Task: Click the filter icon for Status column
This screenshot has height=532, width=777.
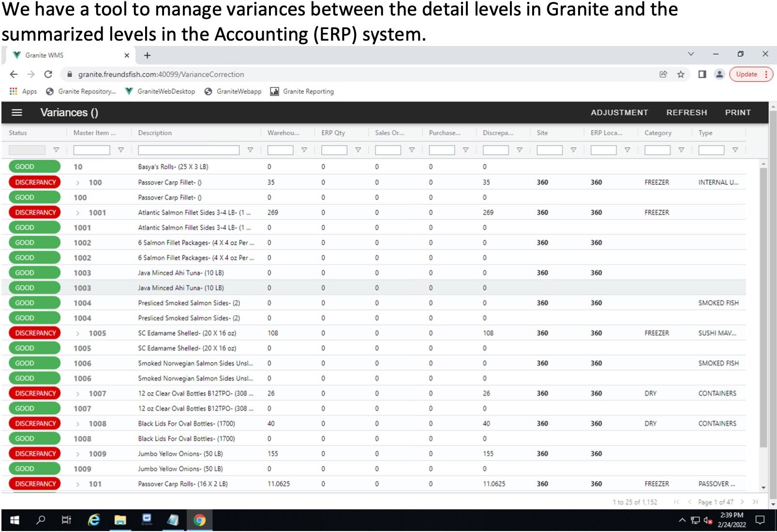Action: click(56, 150)
